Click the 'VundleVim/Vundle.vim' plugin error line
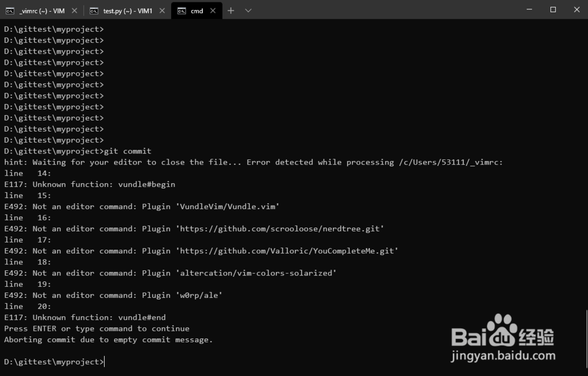Viewport: 588px width, 376px height. (142, 206)
